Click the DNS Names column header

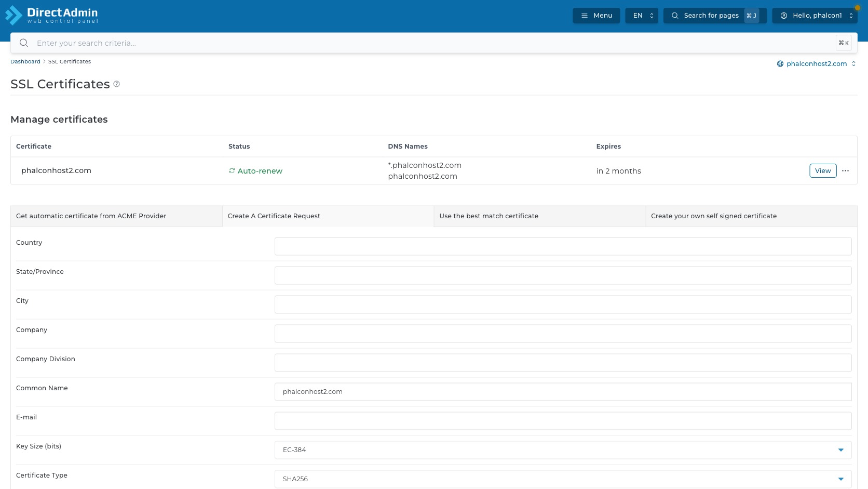[408, 147]
